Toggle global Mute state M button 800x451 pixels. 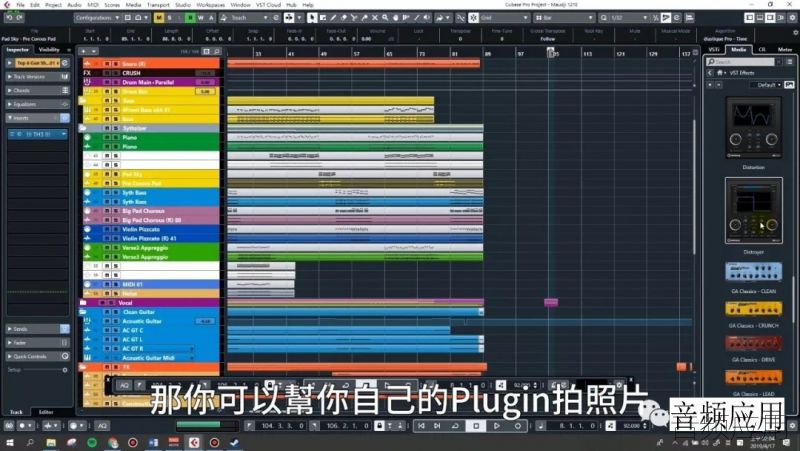(x=159, y=17)
